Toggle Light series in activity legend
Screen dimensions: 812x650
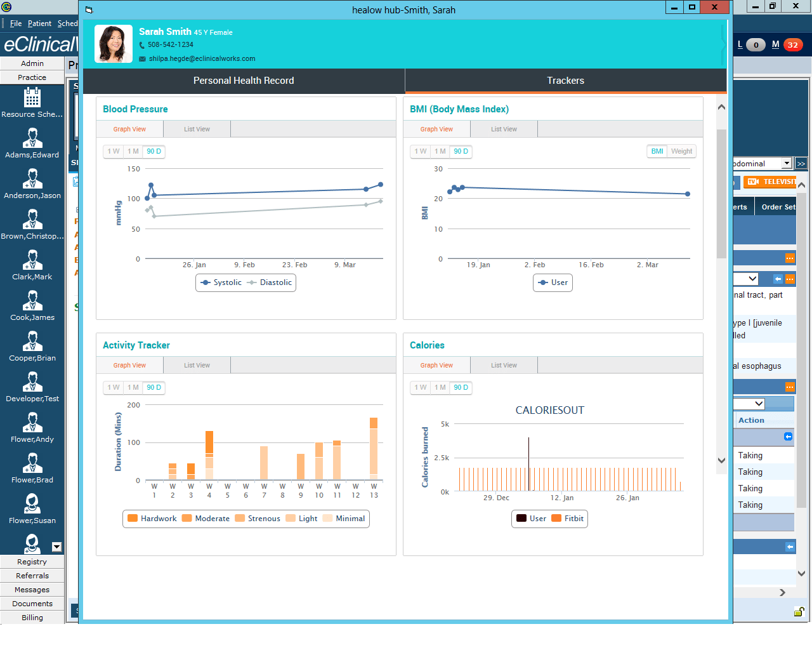301,519
